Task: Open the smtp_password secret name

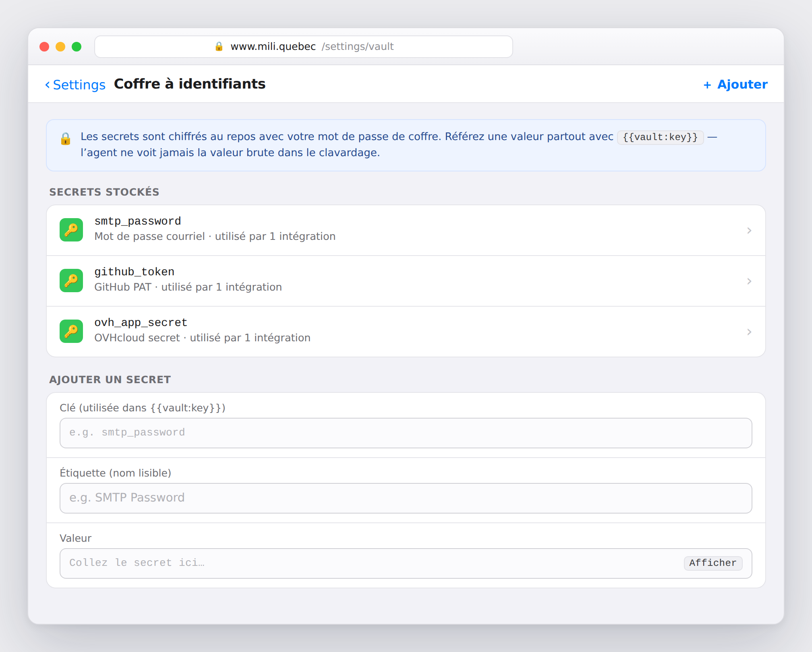Action: (138, 221)
